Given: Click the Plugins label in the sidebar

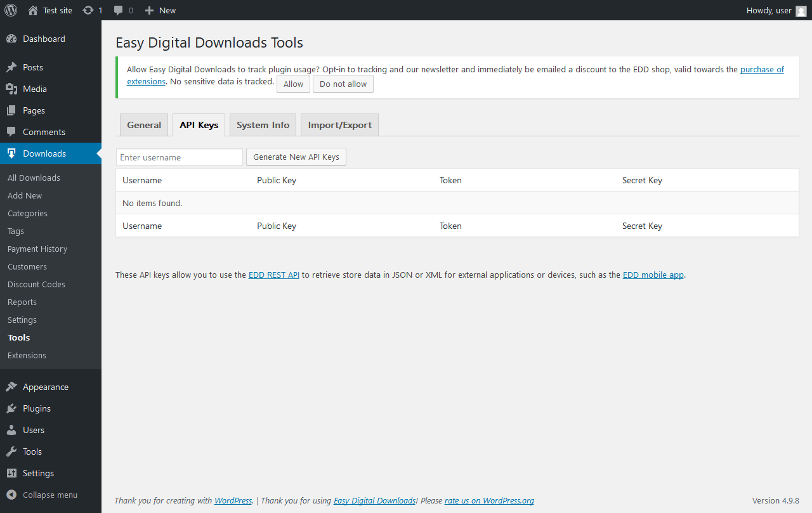Looking at the screenshot, I should click(x=37, y=408).
